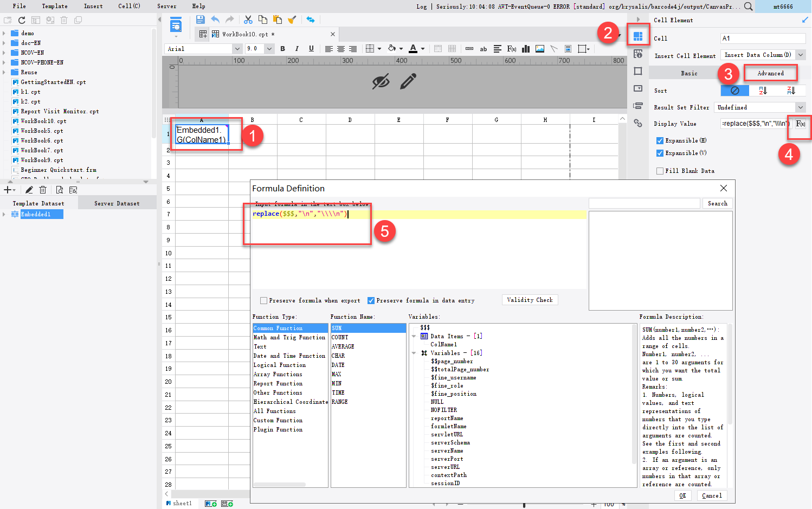The height and width of the screenshot is (509, 812).
Task: Open the Insert menu
Action: [x=93, y=6]
